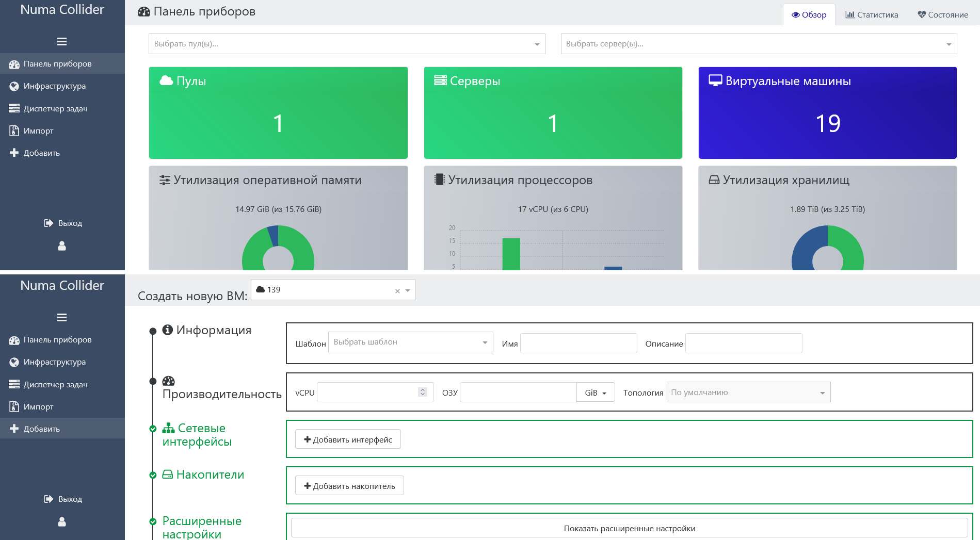The image size is (980, 540).
Task: Open the Топология dropdown
Action: [x=748, y=392]
